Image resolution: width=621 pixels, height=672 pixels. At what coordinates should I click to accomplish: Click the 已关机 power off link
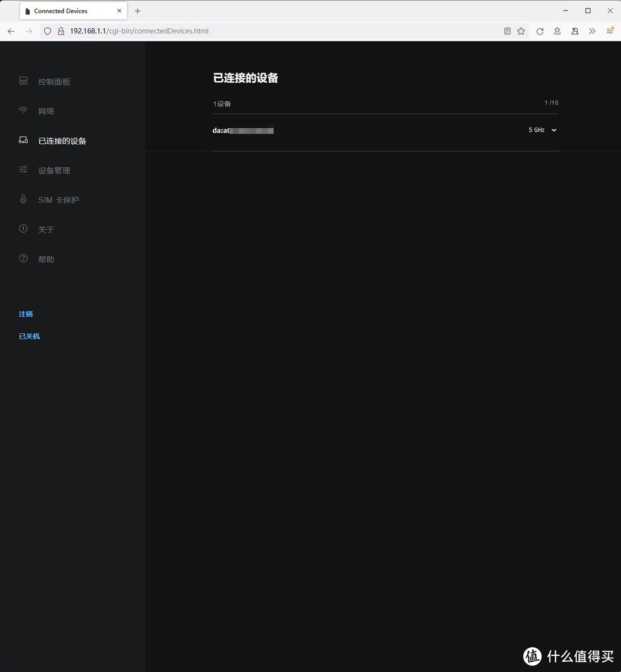(x=29, y=336)
